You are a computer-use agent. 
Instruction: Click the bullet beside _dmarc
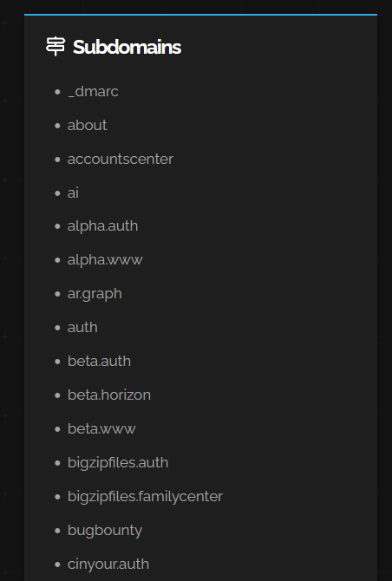pyautogui.click(x=57, y=92)
